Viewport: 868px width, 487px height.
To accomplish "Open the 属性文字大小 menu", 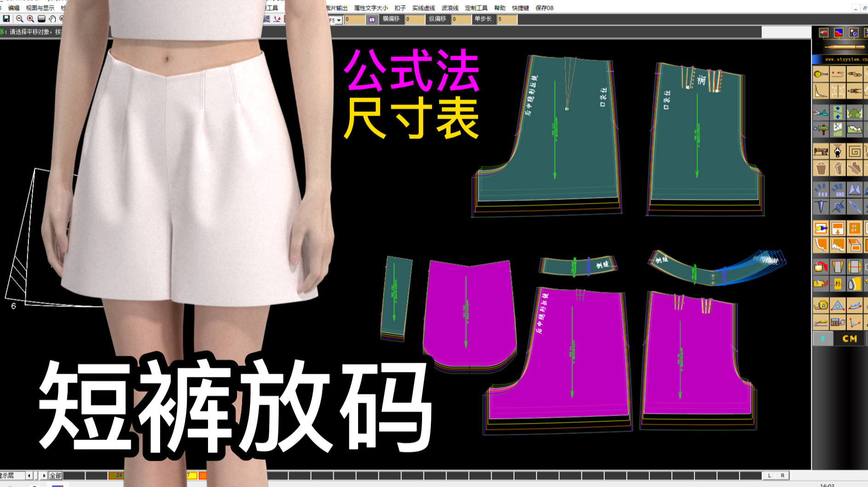I will (371, 8).
